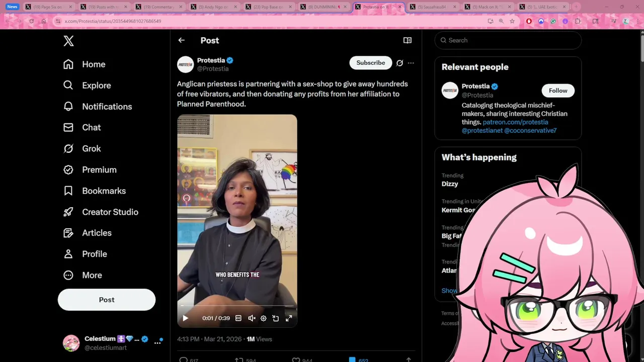644x362 pixels.
Task: Expand the More menu in sidebar
Action: (83, 276)
